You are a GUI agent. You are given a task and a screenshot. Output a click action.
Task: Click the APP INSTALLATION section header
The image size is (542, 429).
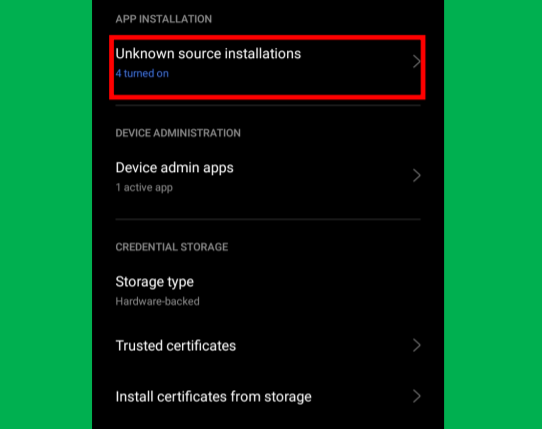click(x=163, y=19)
